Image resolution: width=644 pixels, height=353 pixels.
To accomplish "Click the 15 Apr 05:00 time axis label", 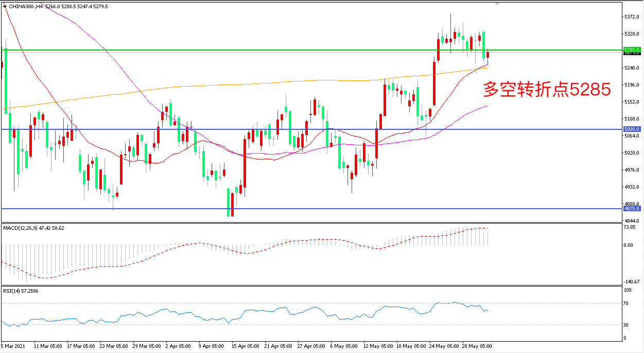I will [x=245, y=346].
